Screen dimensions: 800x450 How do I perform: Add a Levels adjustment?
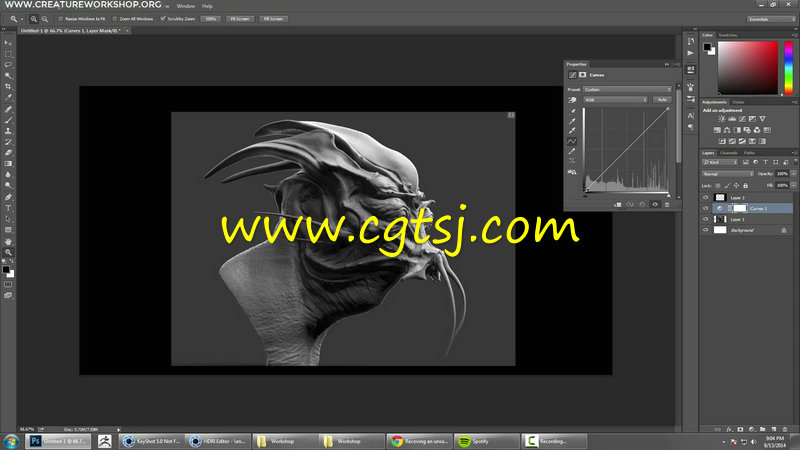(x=732, y=119)
